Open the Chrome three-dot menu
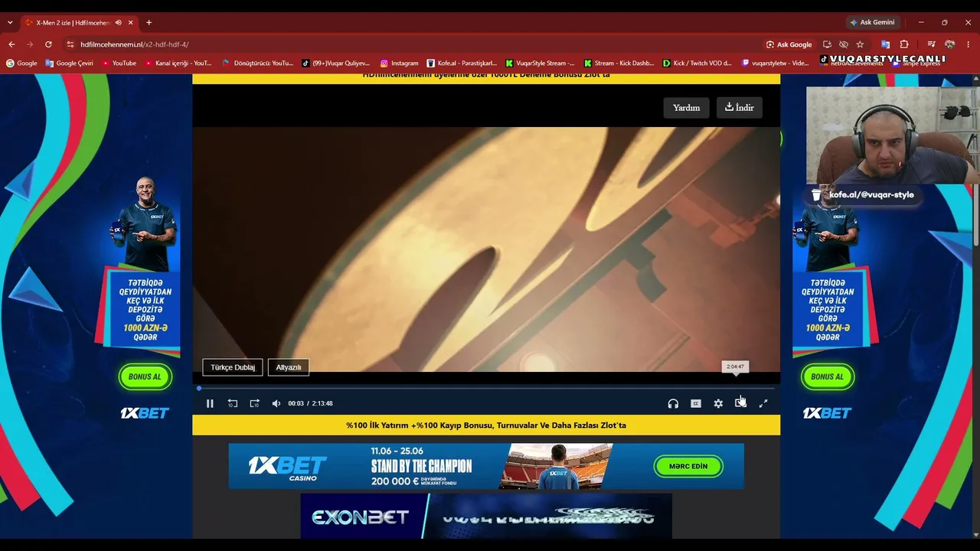980x551 pixels. (x=969, y=44)
